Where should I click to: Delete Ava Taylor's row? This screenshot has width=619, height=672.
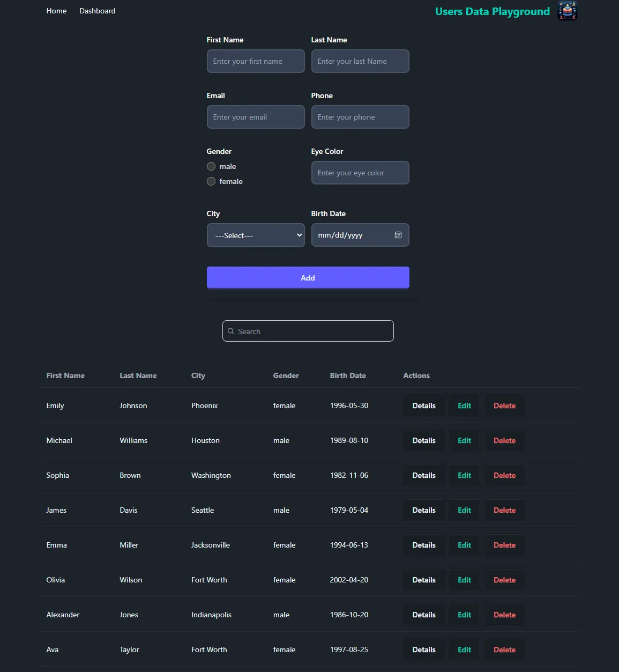[x=504, y=649]
